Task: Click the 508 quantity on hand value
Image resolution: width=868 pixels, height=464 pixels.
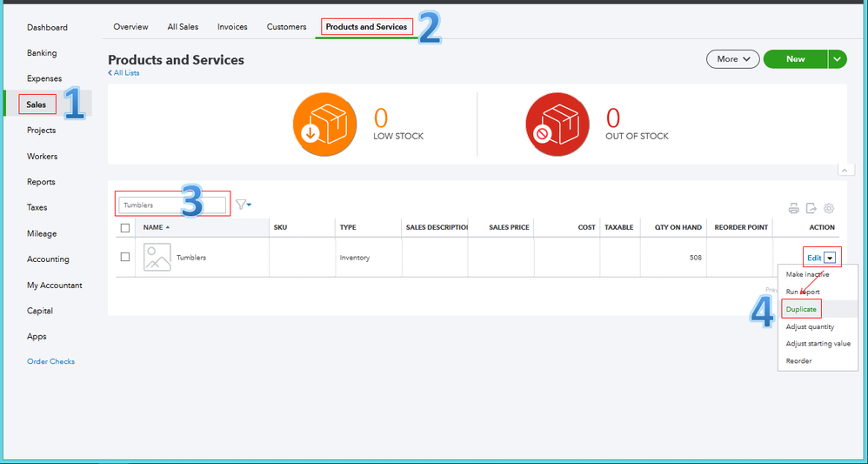Action: pos(695,257)
